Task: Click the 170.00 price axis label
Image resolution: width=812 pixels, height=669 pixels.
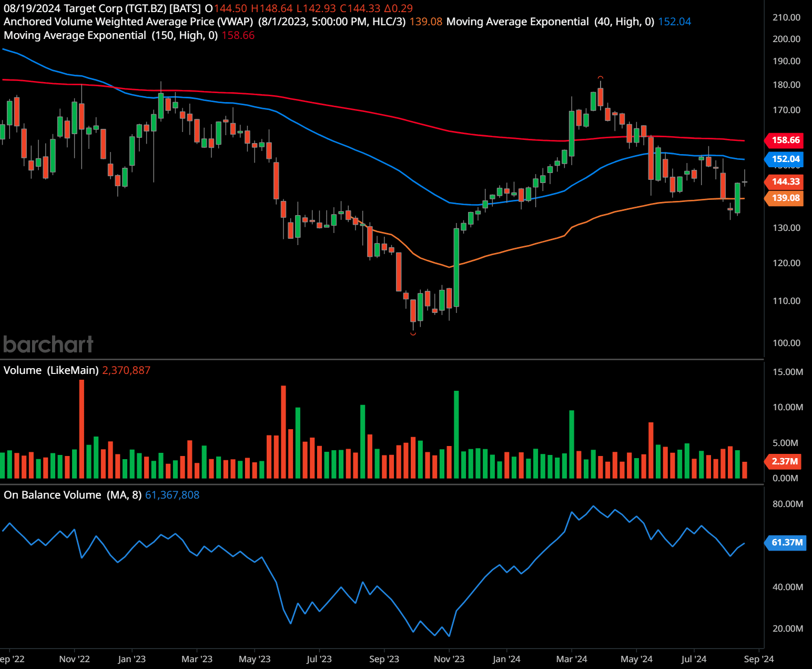Action: click(x=786, y=110)
